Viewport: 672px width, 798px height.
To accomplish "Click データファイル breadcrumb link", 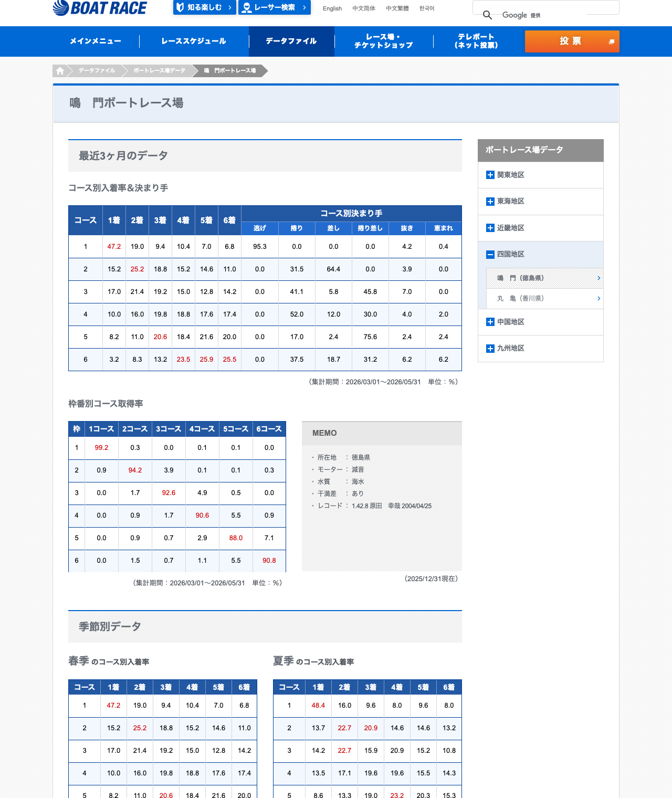I will 97,71.
